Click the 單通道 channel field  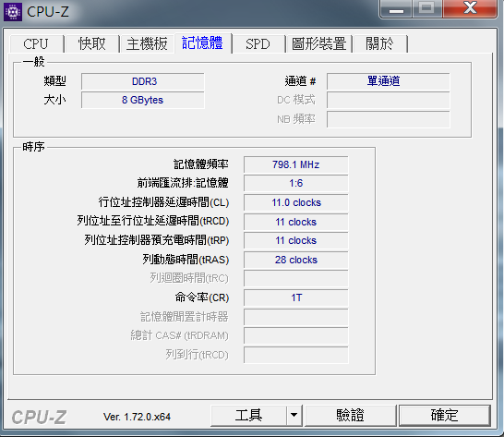(389, 81)
